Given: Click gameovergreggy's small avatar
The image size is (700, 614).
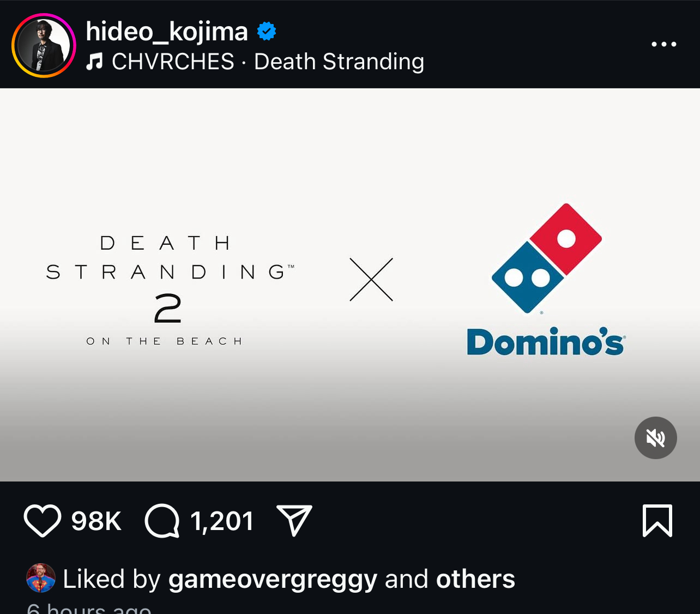Looking at the screenshot, I should pos(41,578).
